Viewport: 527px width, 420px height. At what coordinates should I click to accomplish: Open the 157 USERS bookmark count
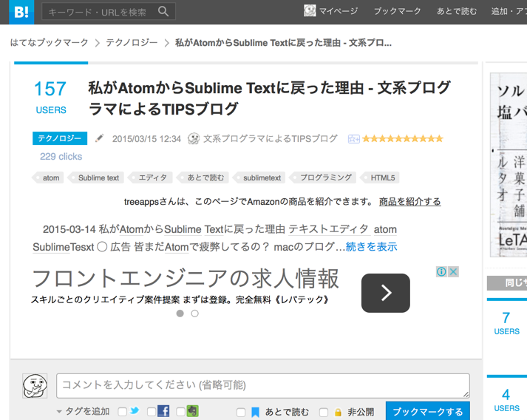coord(51,97)
